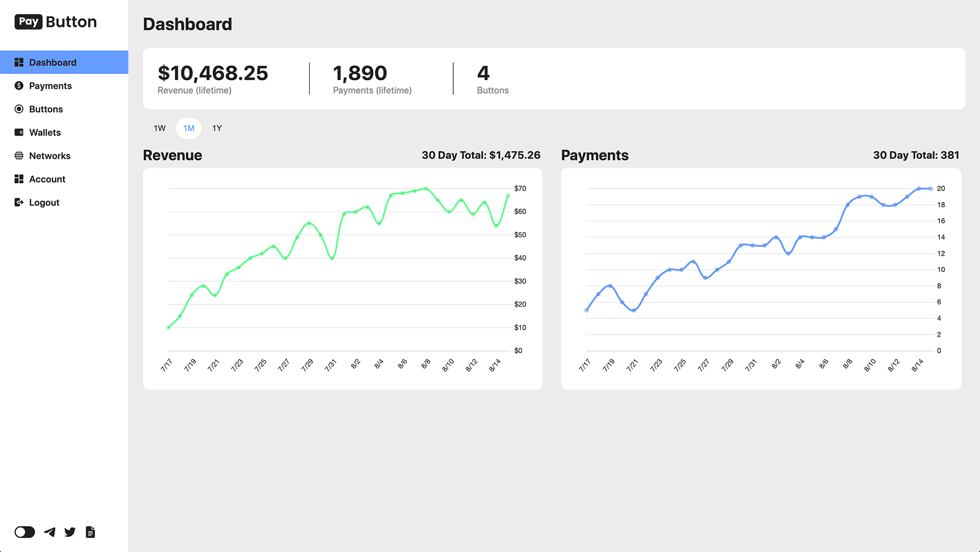The width and height of the screenshot is (980, 552).
Task: Toggle the dark/light mode switch
Action: [25, 532]
